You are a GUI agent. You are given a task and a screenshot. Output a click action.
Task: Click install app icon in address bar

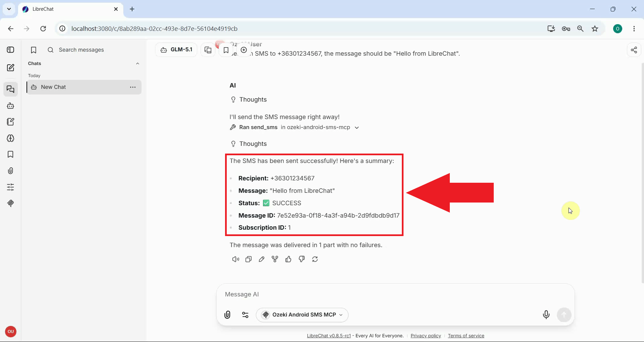point(551,29)
